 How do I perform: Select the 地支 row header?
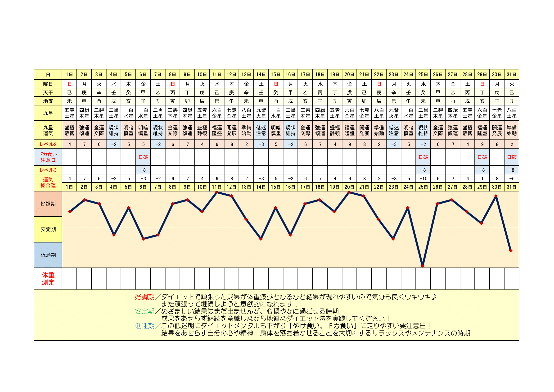pos(48,101)
